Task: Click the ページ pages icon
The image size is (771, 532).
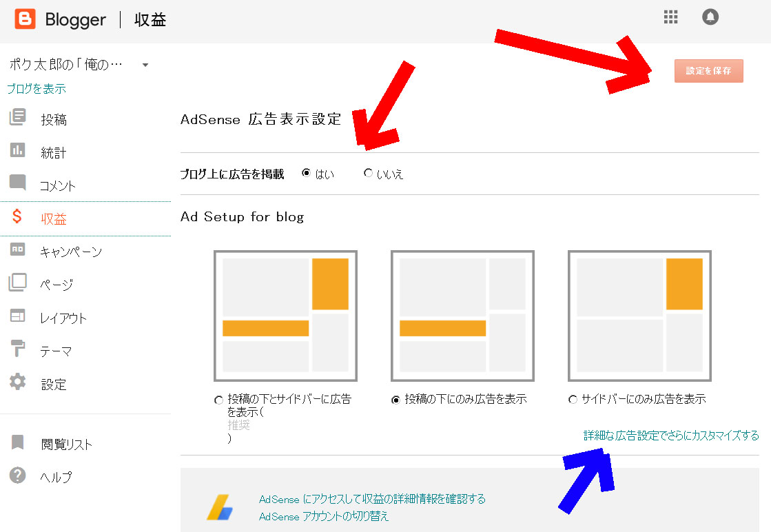Action: 18,283
